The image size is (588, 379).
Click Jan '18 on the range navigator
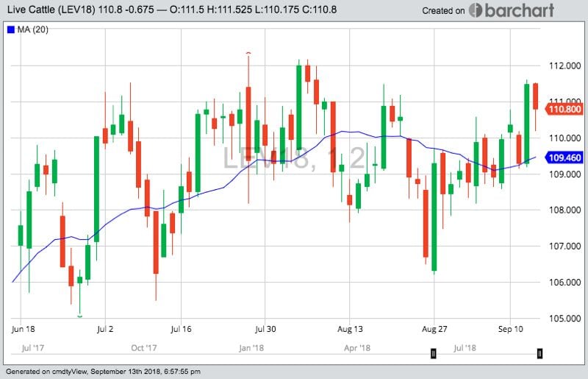[251, 348]
